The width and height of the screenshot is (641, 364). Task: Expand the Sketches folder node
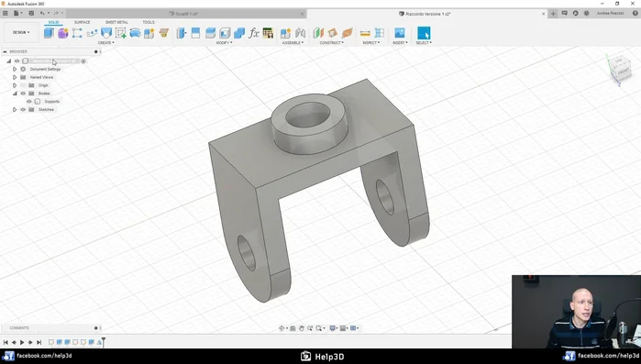[15, 109]
